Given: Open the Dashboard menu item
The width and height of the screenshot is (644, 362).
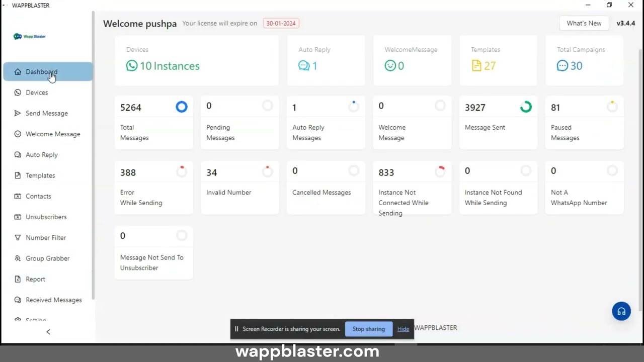Looking at the screenshot, I should click(48, 72).
